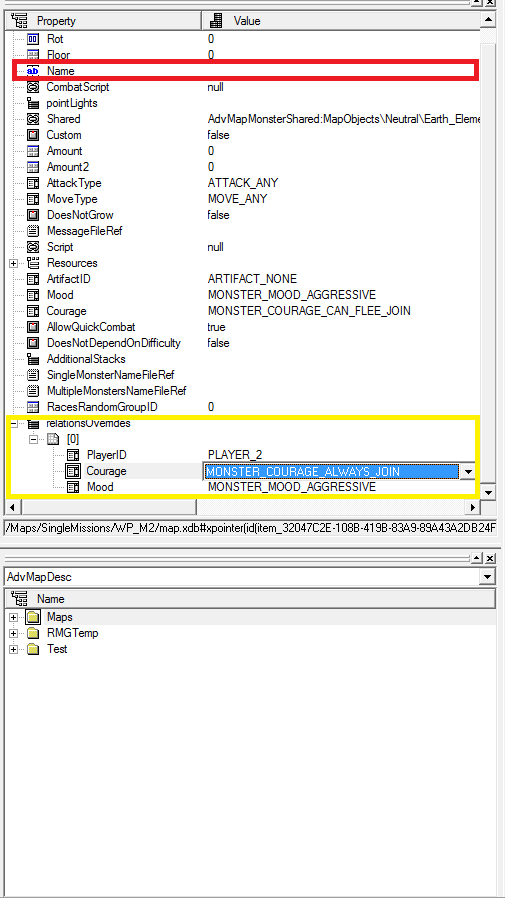Click the AdditionalStacks list icon
Screen dimensions: 505x899
coord(33,359)
